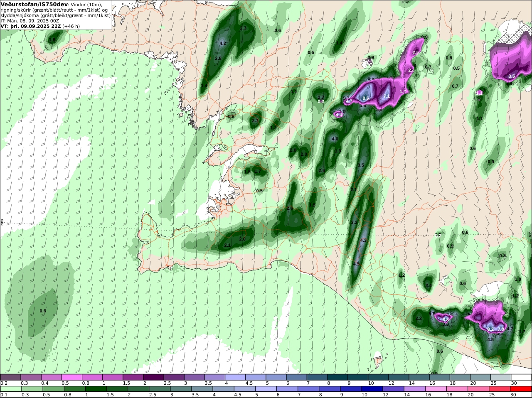Select the grey 20 snow legend swatch
The height and width of the screenshot is (398, 532).
[480, 377]
